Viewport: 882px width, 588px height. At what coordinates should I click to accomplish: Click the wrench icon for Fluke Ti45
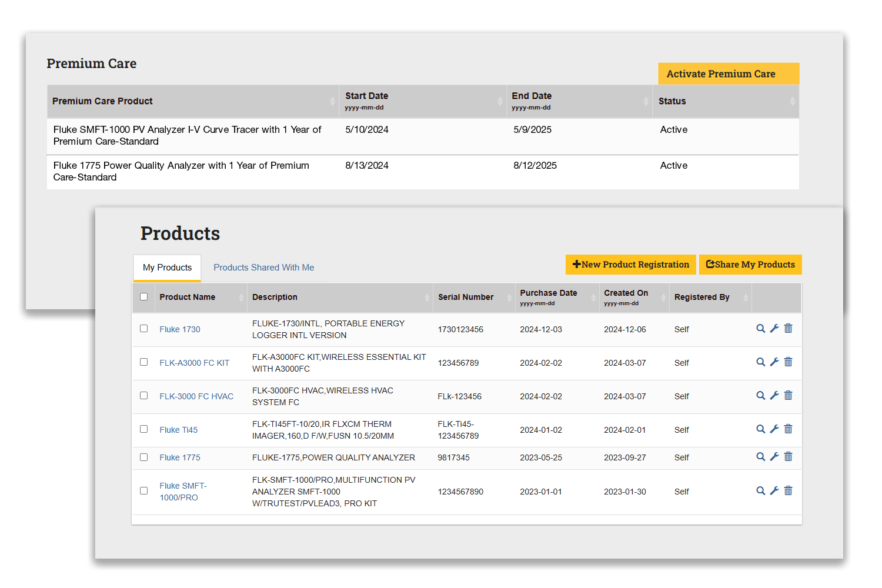point(774,429)
